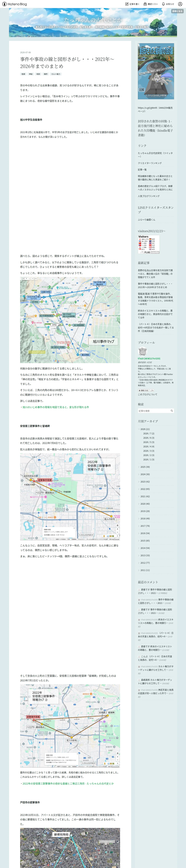Open the お知らせ notification bell
Viewport: 186px width, 868px height.
click(163, 4)
